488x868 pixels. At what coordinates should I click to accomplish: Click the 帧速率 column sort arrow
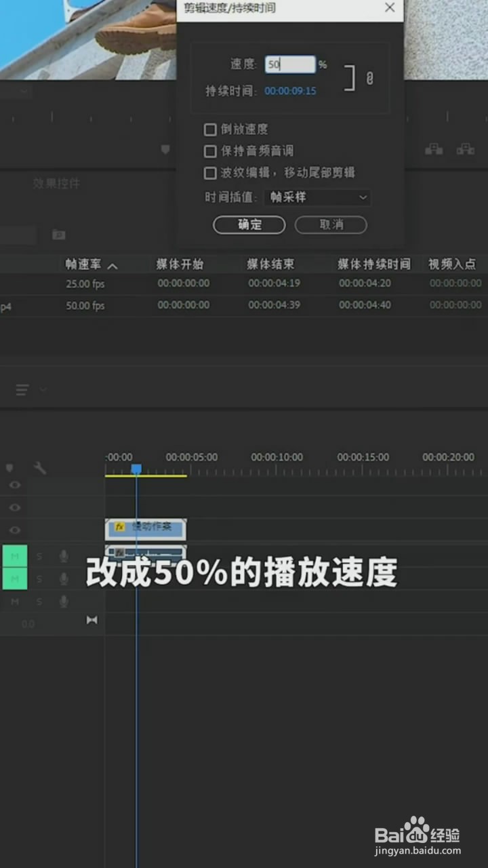[x=113, y=266]
